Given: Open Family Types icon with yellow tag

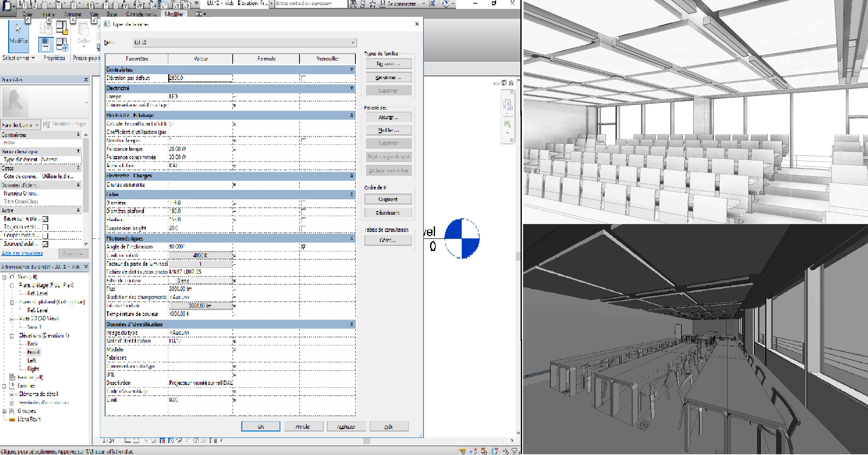Looking at the screenshot, I should coord(62,27).
